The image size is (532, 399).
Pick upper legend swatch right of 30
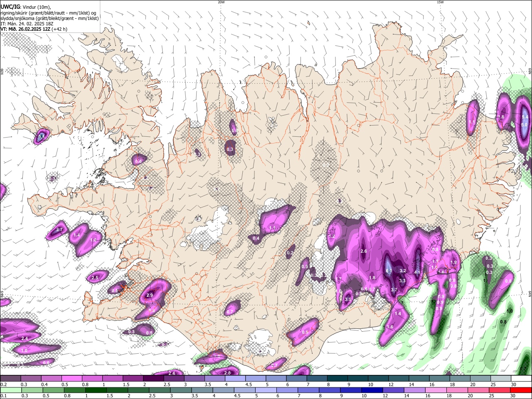(522, 379)
